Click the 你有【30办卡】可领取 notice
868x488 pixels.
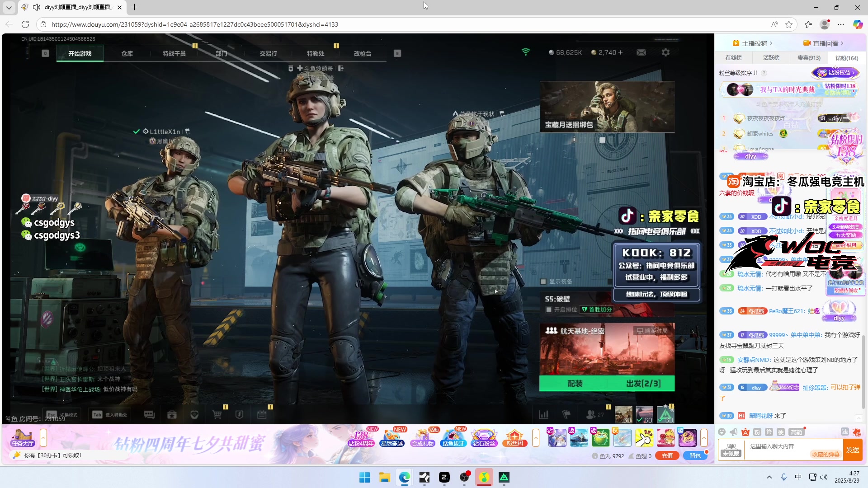(52, 455)
